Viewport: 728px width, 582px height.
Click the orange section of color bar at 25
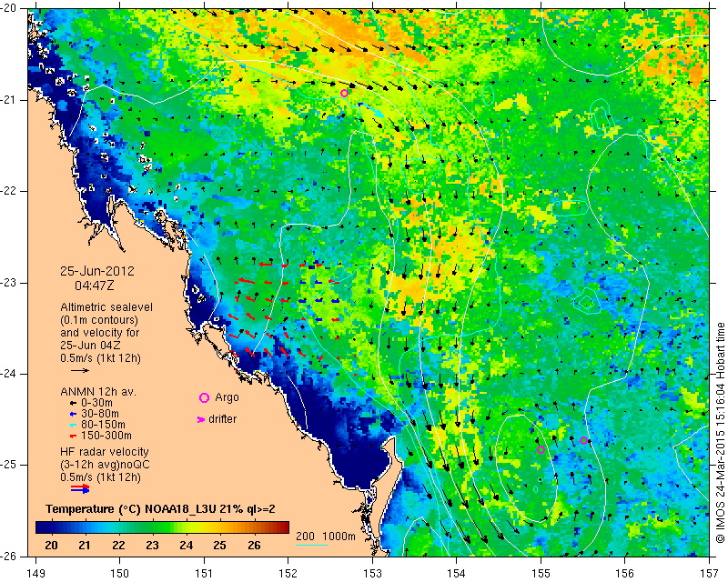pos(219,527)
